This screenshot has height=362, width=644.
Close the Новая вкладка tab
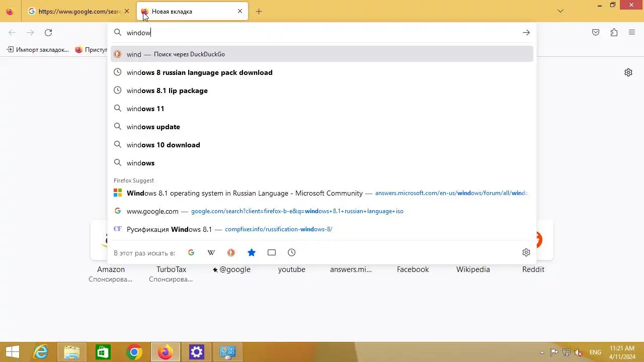tap(239, 11)
